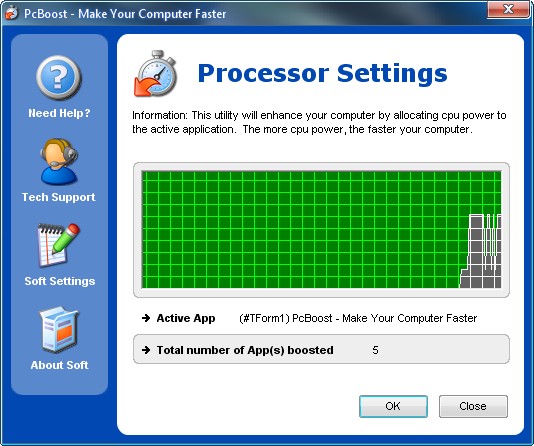
Task: Click the green CPU usage graph
Action: pos(321,229)
